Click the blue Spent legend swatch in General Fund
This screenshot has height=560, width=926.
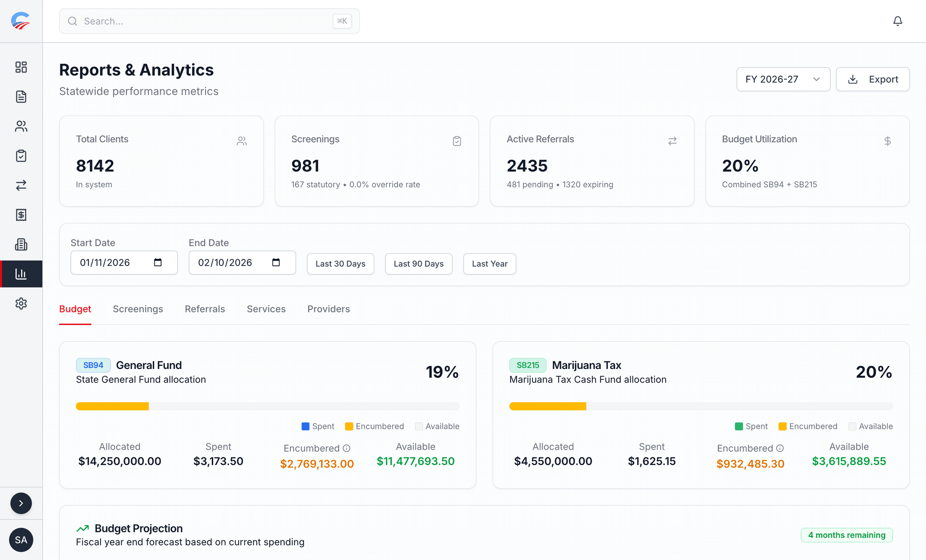(x=305, y=426)
